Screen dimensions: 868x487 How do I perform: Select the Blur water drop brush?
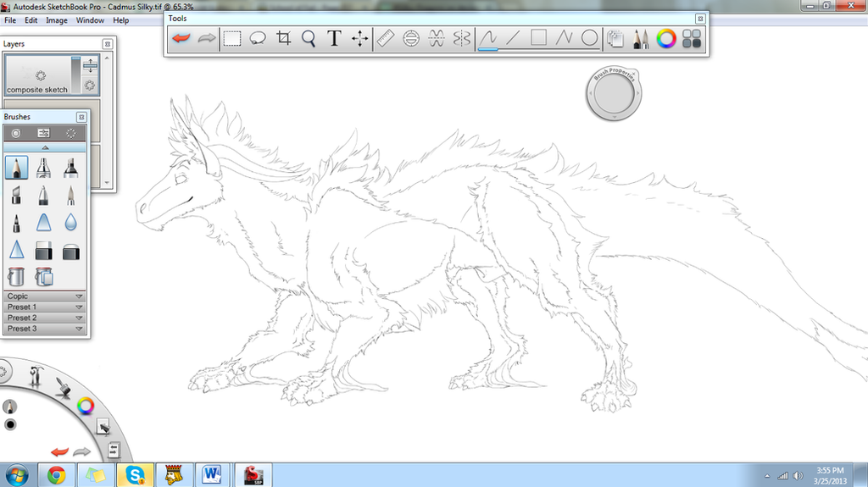click(71, 223)
